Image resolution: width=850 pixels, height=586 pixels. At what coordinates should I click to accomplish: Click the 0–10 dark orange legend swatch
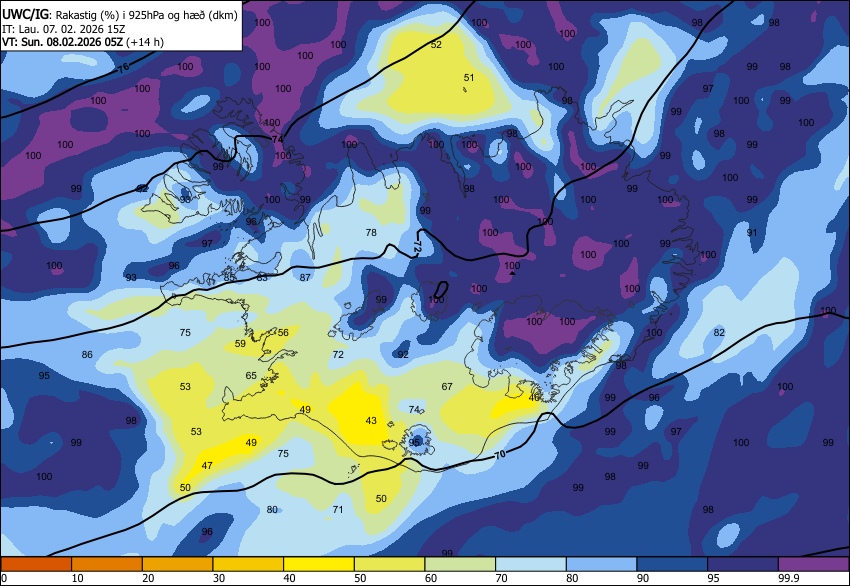point(36,564)
